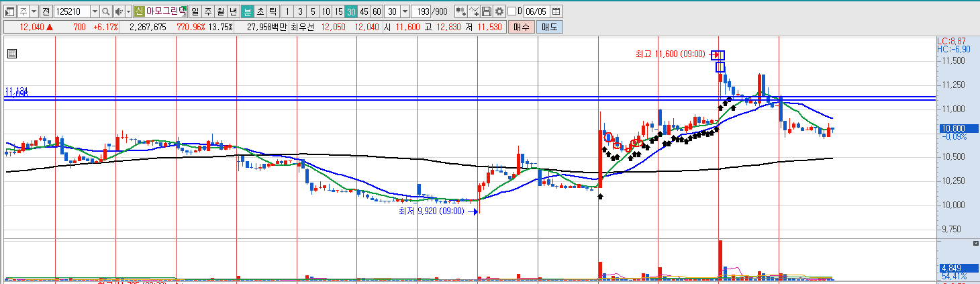Screen dimensions: 980x284
Task: Select the 분 minute chart toggle
Action: (x=247, y=11)
